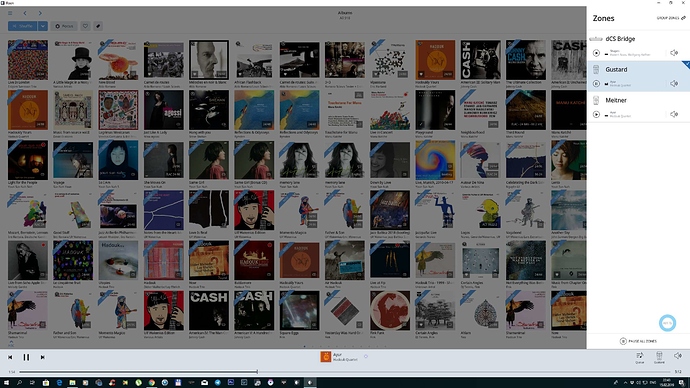Skip to the next track
The width and height of the screenshot is (690, 388).
tap(43, 357)
